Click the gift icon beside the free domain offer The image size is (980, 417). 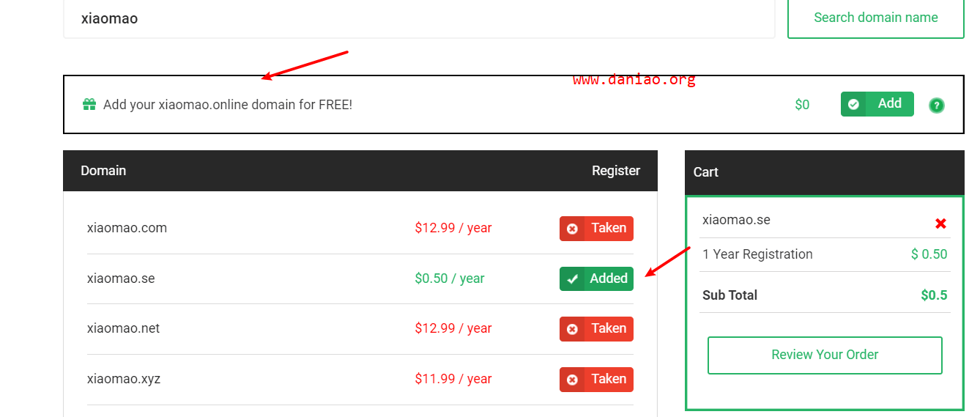(89, 104)
